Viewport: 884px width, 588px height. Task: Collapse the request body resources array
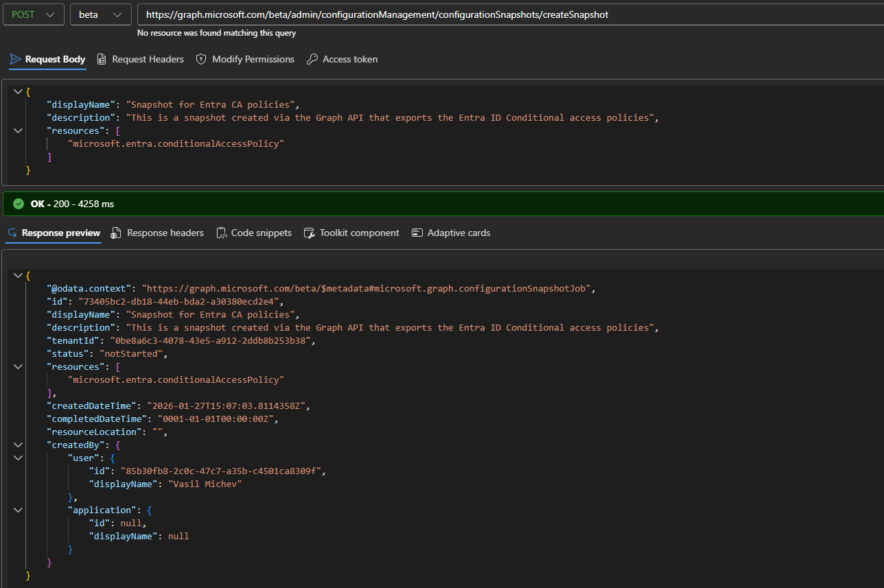coord(18,130)
